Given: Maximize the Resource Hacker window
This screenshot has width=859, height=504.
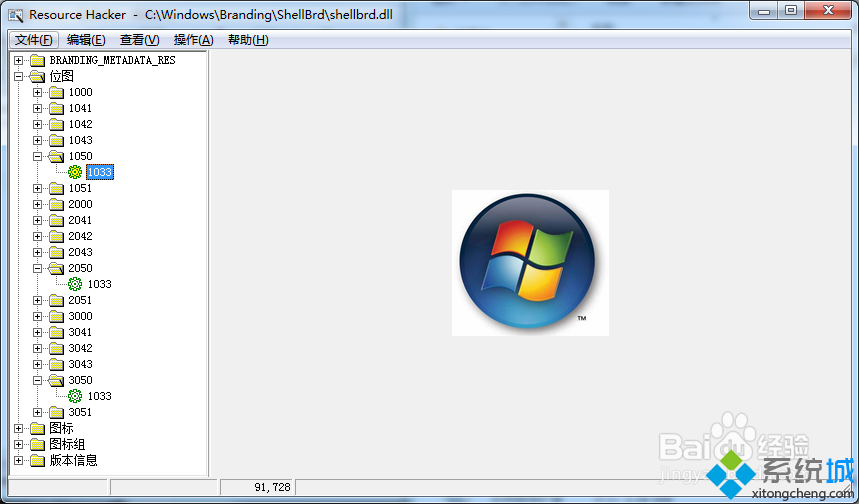Looking at the screenshot, I should pos(791,11).
